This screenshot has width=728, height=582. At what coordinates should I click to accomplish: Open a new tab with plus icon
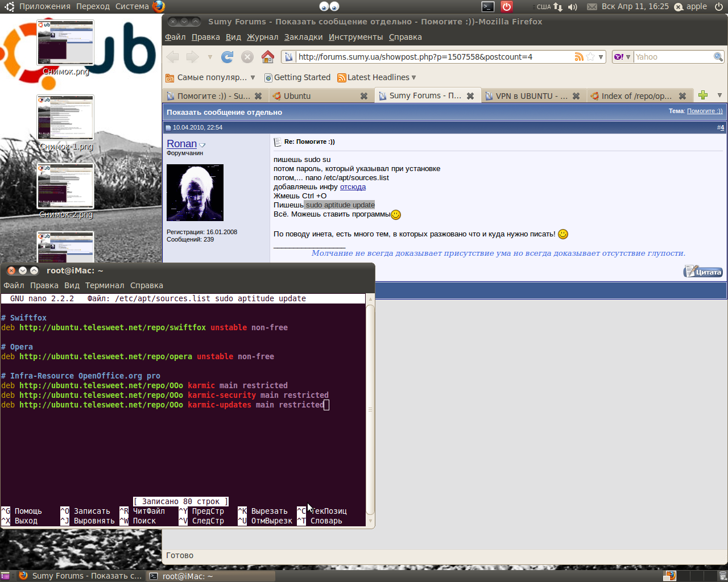coord(703,95)
